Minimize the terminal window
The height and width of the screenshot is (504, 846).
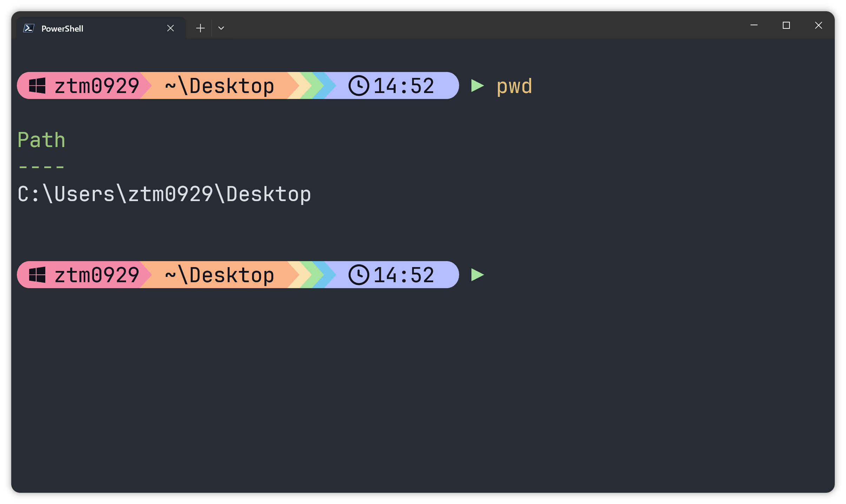[754, 25]
